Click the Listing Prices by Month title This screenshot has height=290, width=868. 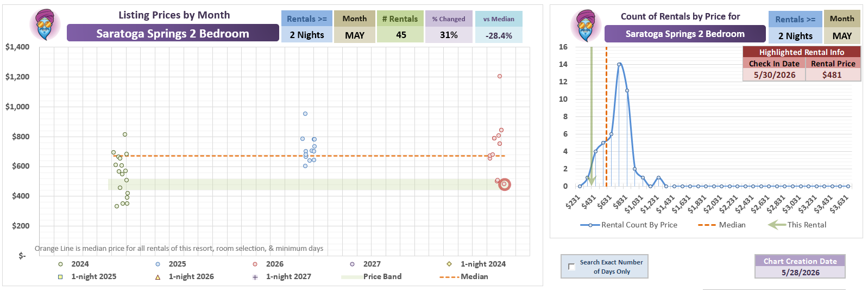[174, 15]
